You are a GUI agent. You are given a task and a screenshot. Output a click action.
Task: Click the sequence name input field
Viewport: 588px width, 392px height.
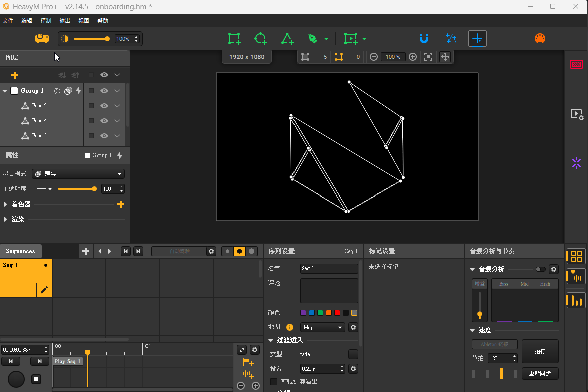[329, 268]
